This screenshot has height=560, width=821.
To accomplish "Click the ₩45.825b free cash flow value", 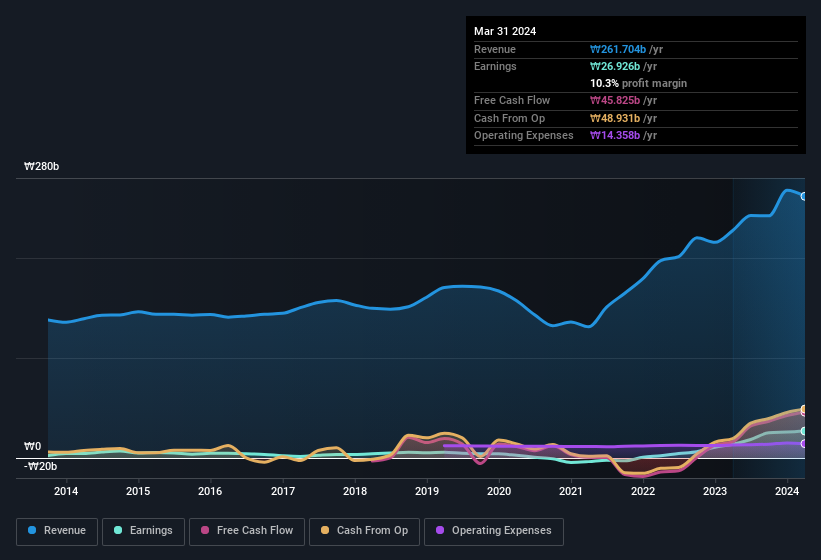I will (x=615, y=100).
